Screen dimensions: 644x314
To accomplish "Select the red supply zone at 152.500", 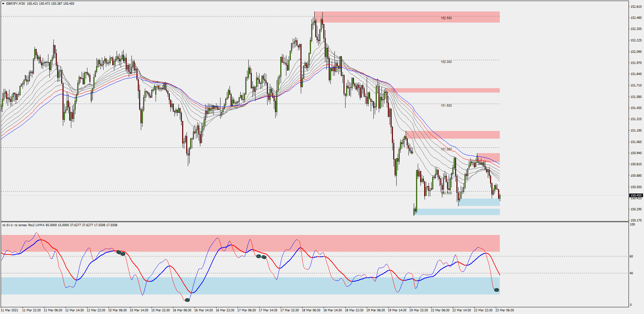I will pos(407,17).
